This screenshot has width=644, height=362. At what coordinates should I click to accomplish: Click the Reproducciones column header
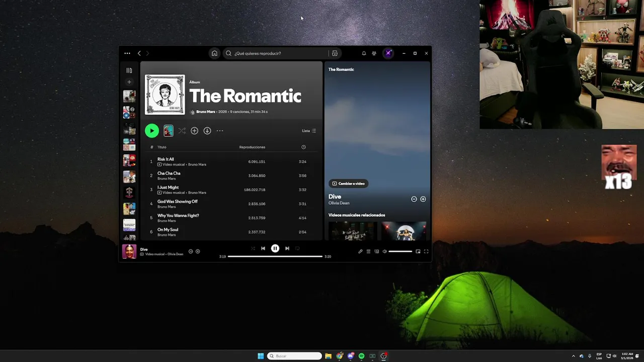pyautogui.click(x=252, y=147)
